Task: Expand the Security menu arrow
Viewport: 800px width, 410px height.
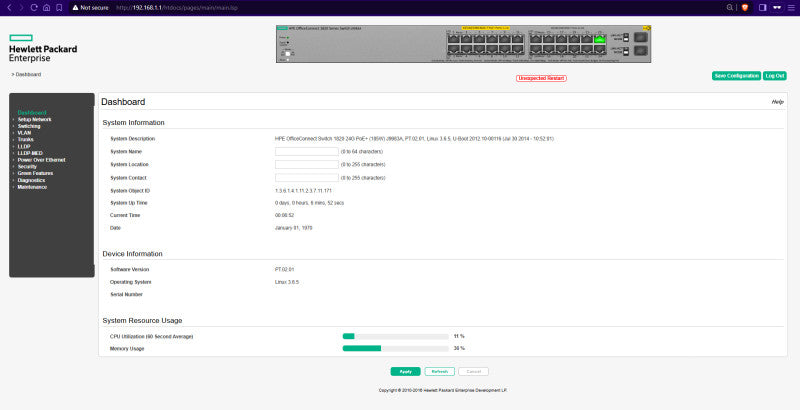Action: point(13,166)
